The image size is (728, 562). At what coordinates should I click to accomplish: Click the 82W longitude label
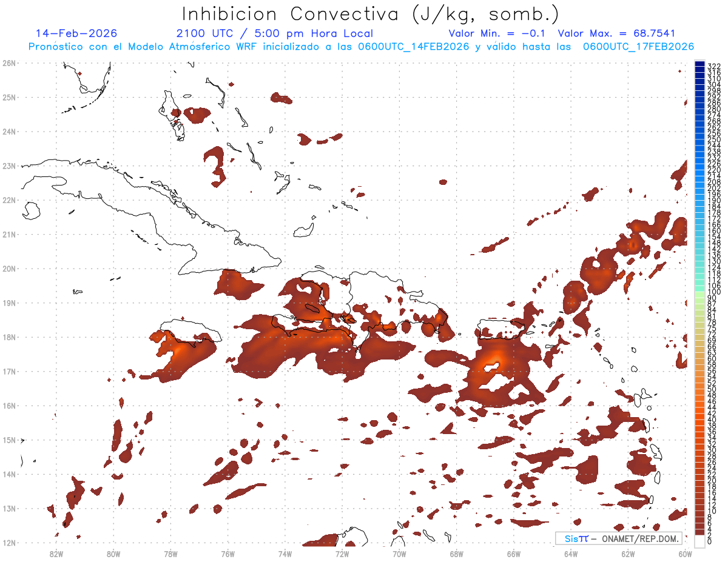56,554
